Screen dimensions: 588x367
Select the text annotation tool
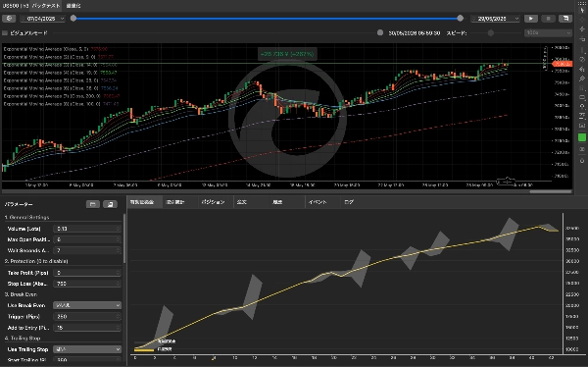point(582,116)
